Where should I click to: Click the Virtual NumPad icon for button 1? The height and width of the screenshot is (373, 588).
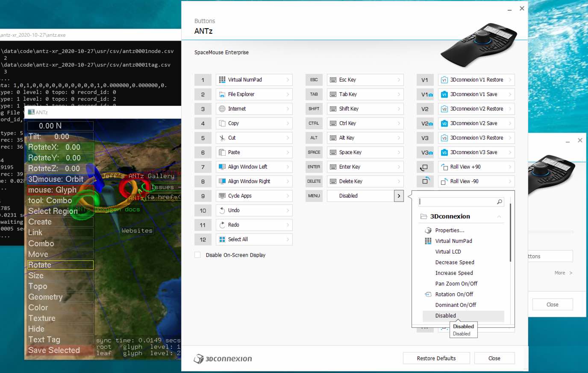222,80
